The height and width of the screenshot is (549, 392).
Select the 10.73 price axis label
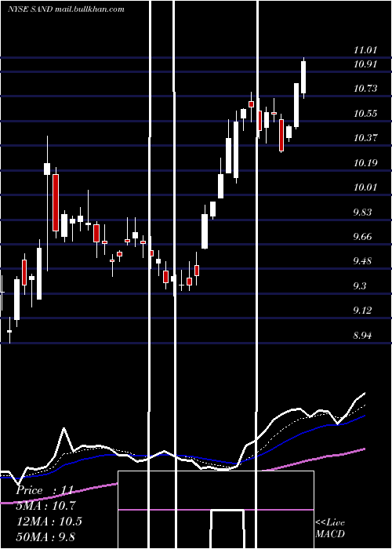[365, 88]
